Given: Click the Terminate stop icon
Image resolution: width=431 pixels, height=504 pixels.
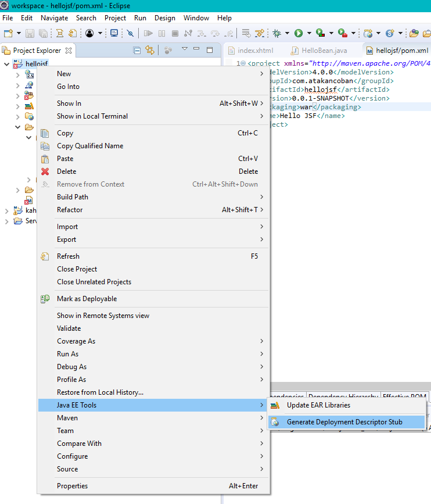Looking at the screenshot, I should tap(175, 33).
